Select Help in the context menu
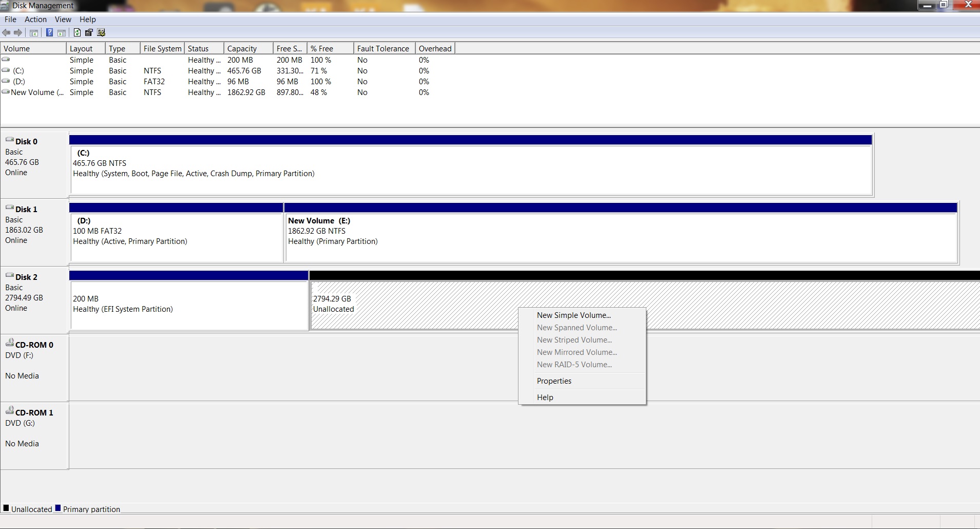The width and height of the screenshot is (980, 529). coord(545,398)
